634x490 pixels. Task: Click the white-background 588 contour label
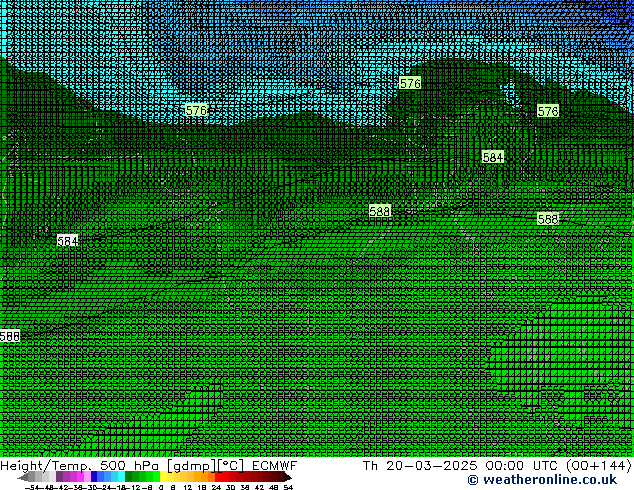(x=10, y=336)
